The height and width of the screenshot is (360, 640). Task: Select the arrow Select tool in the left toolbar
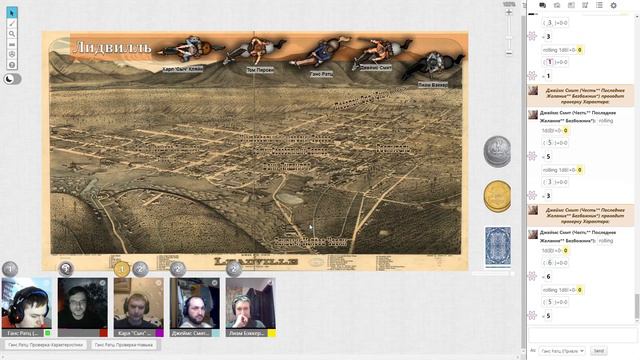pos(12,13)
